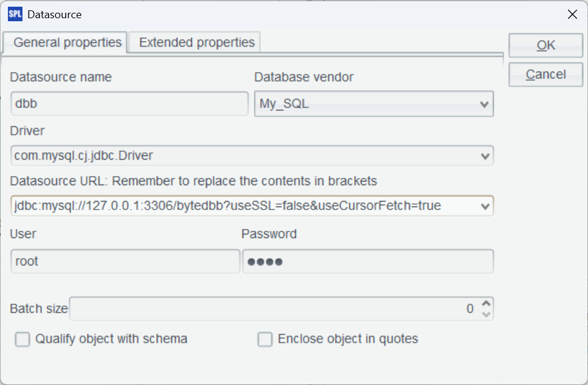Decrease Batch size with the down arrow

486,314
